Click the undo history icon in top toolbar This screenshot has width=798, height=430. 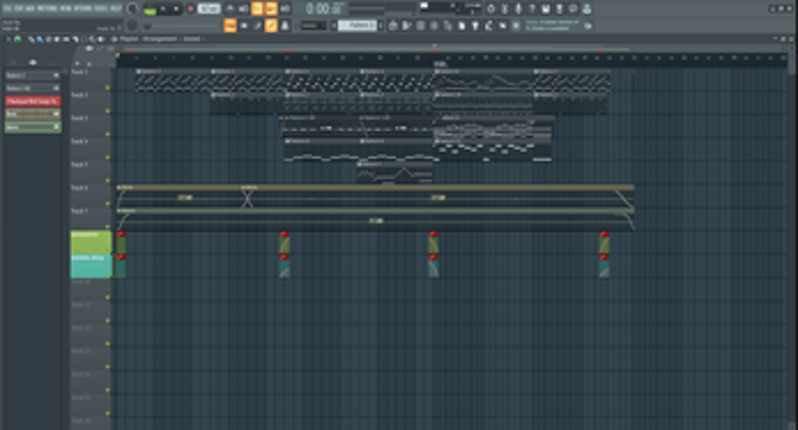491,9
